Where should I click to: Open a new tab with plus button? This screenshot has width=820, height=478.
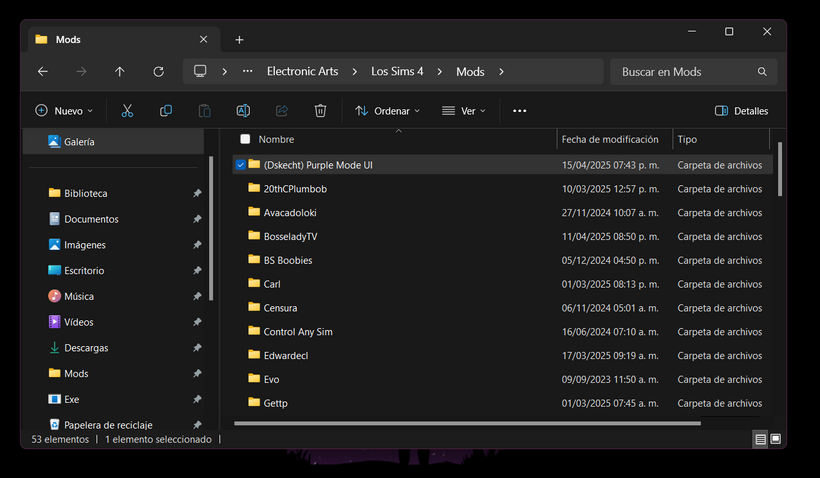point(239,40)
